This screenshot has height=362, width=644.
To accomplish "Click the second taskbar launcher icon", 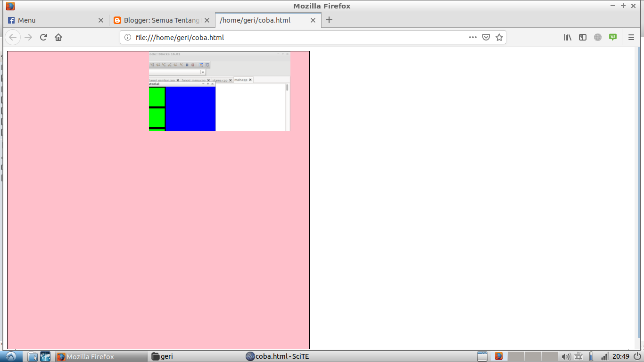I will pos(45,356).
